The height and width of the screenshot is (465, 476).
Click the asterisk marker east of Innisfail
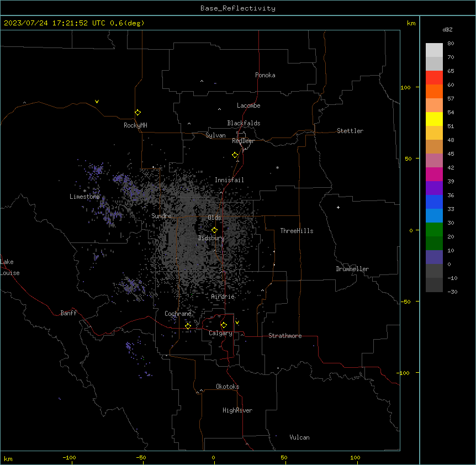pos(277,167)
